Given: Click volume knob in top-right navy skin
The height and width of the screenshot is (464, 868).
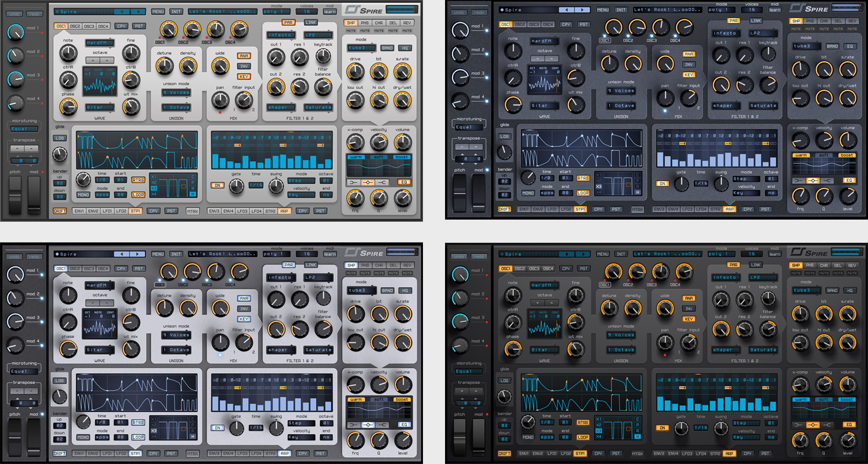Looking at the screenshot, I should click(x=848, y=140).
